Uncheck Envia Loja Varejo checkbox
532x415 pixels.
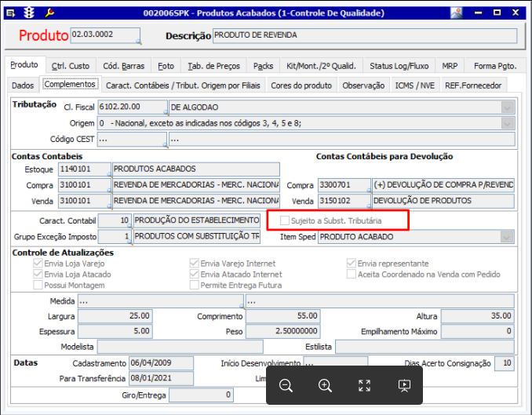38,264
